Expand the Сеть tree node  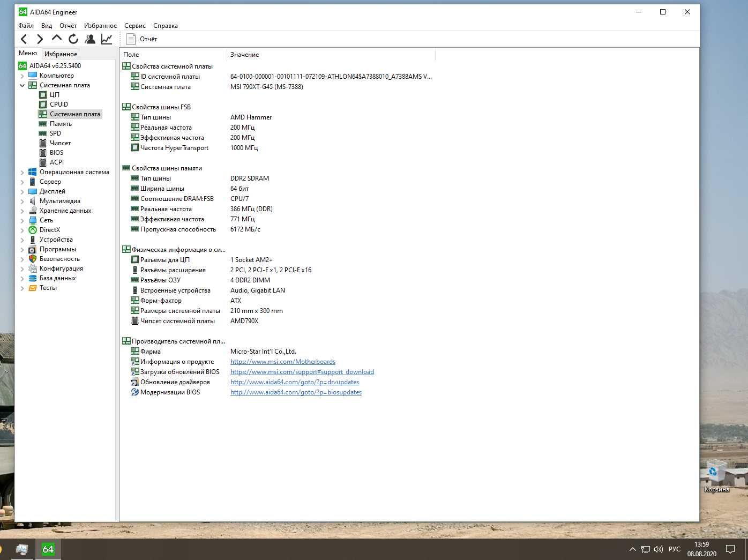pyautogui.click(x=22, y=220)
